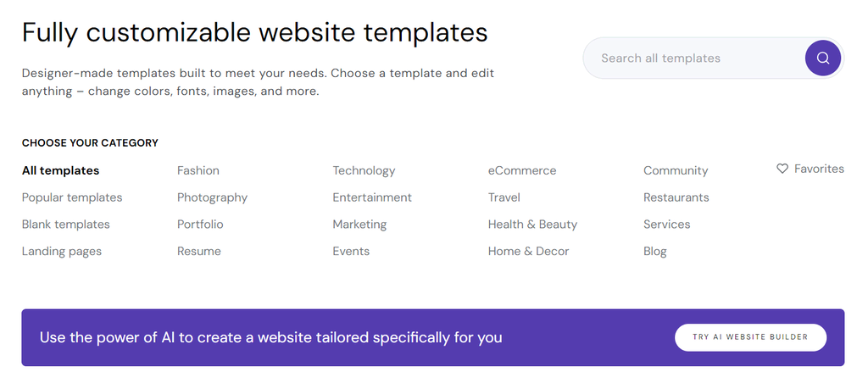Open the Restaurants category
This screenshot has width=868, height=383.
(x=676, y=197)
